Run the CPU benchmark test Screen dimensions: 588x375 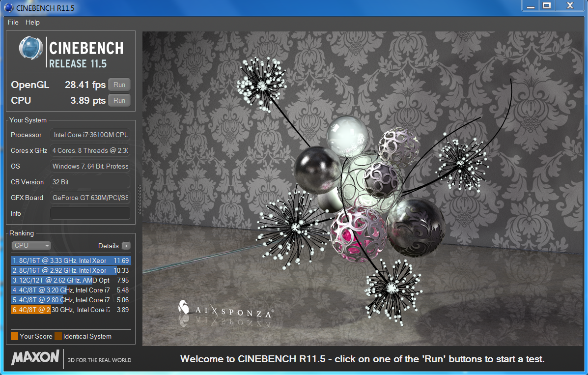[119, 101]
